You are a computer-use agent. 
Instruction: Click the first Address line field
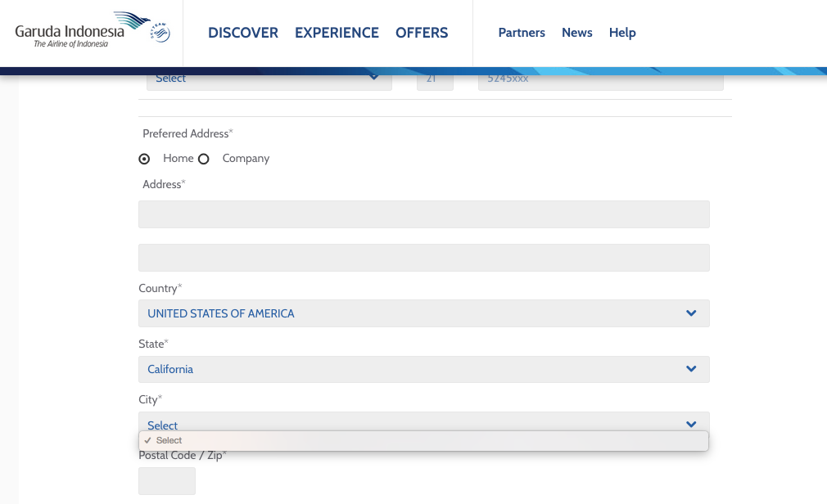[x=423, y=214]
